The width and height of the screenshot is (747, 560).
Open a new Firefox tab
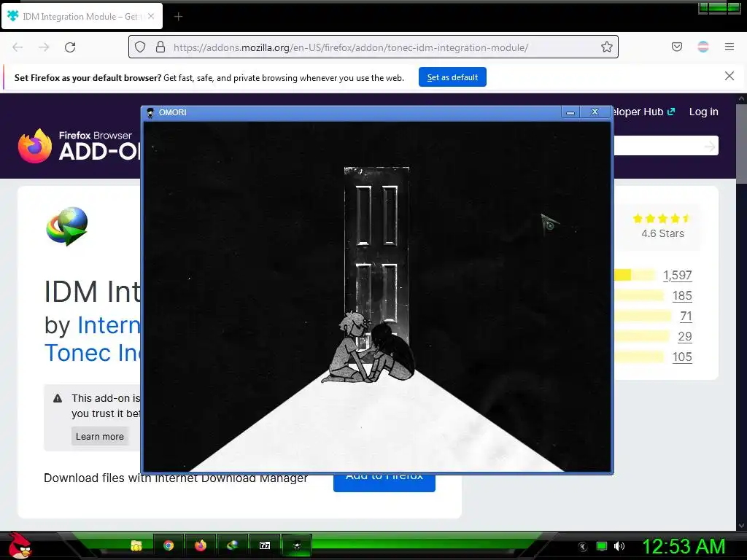(x=178, y=17)
